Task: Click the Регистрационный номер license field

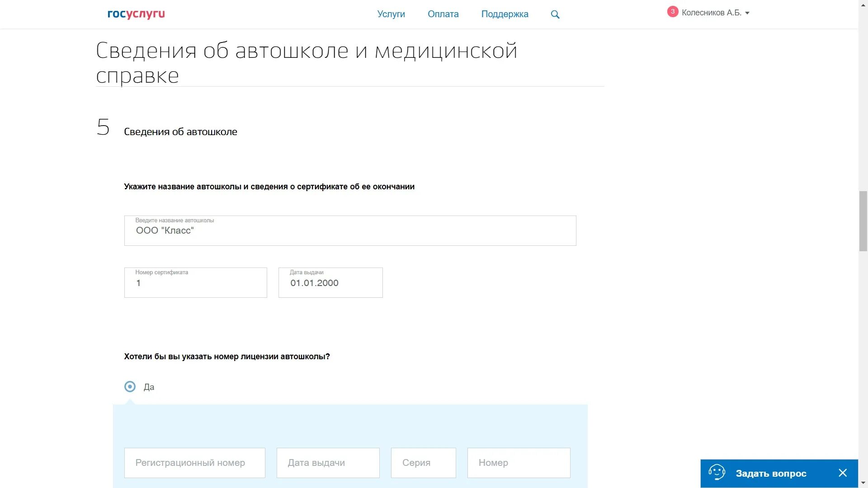Action: pos(194,463)
